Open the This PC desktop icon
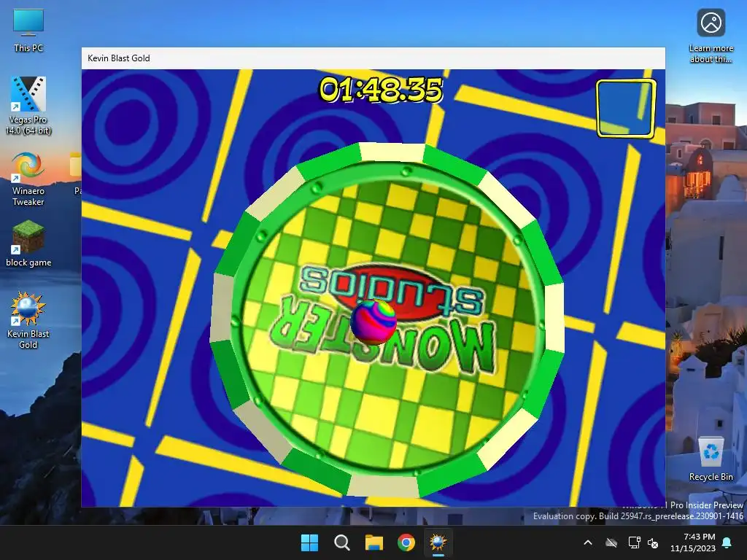 tap(28, 31)
